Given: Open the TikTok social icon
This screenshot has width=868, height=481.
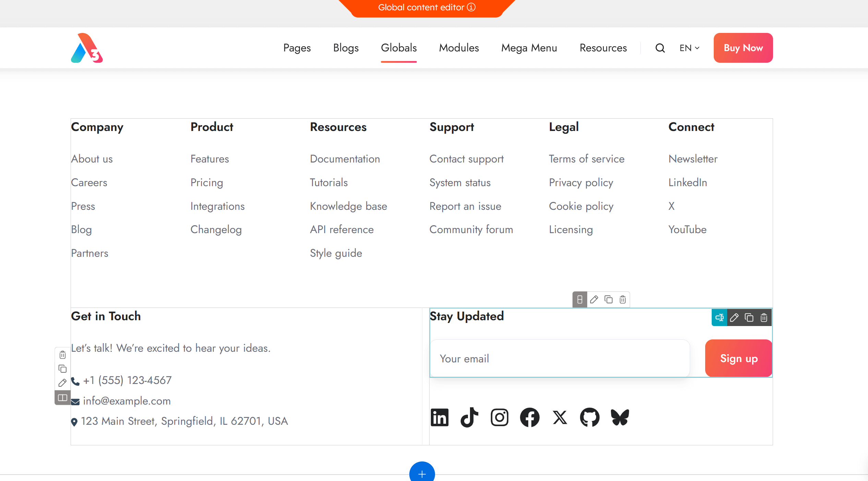Looking at the screenshot, I should pyautogui.click(x=469, y=417).
